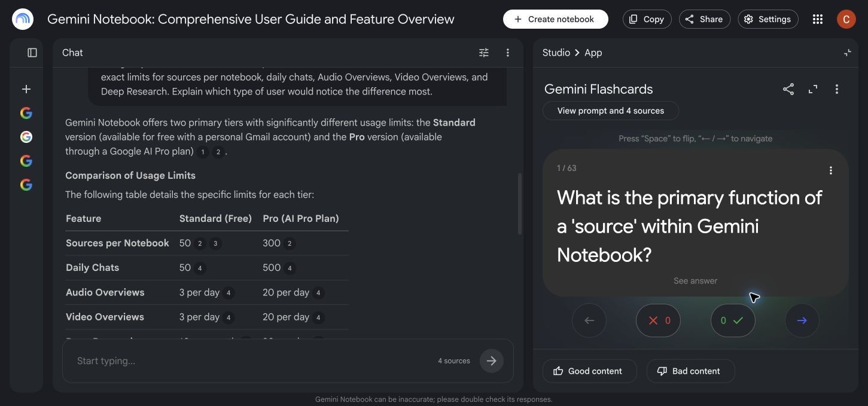
Task: Open citation 3 beside Sources per Notebook 50
Action: click(x=215, y=243)
